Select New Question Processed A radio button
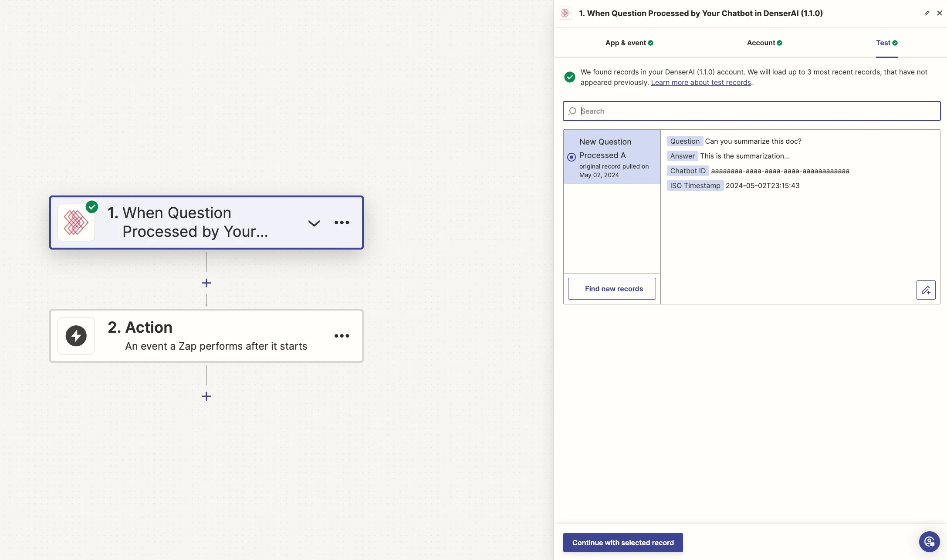947x560 pixels. tap(572, 157)
